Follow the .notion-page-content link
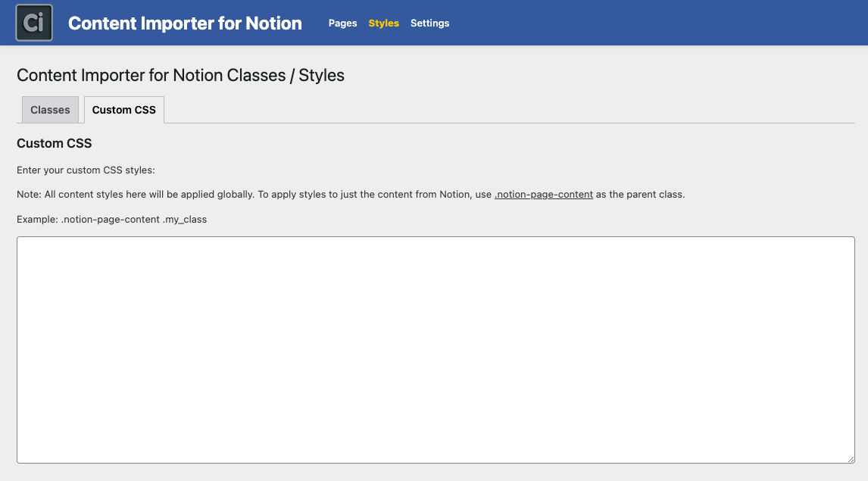868x481 pixels. 543,195
